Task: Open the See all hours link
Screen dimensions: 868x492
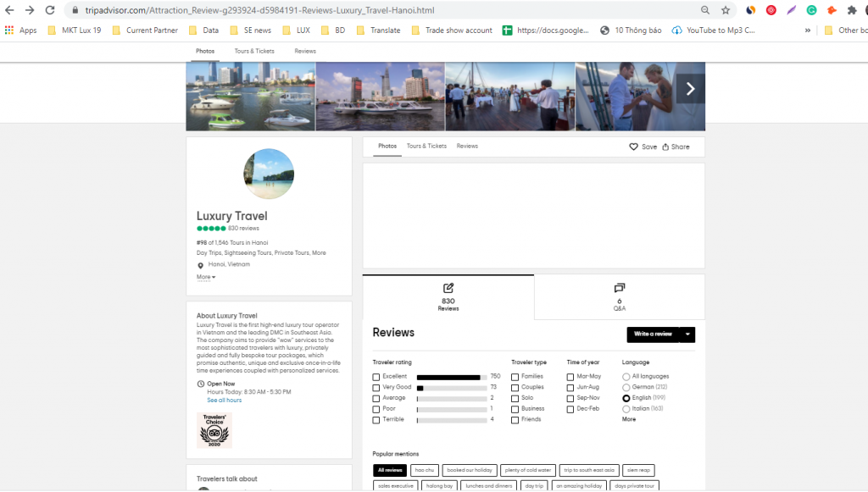Action: [224, 401]
